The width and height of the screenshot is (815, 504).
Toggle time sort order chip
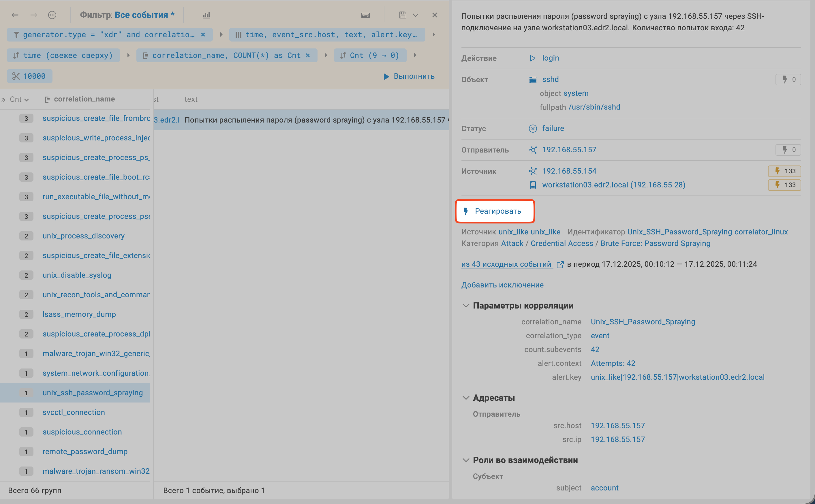(x=63, y=55)
